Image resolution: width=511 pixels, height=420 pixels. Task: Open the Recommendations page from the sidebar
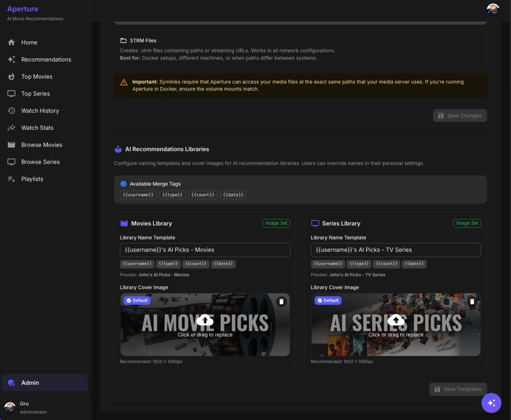click(x=46, y=60)
